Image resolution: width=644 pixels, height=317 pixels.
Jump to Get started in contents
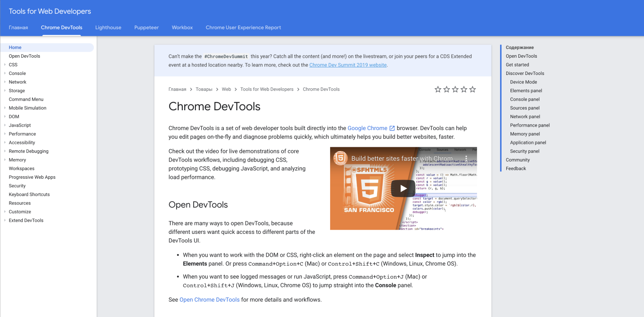click(x=517, y=65)
